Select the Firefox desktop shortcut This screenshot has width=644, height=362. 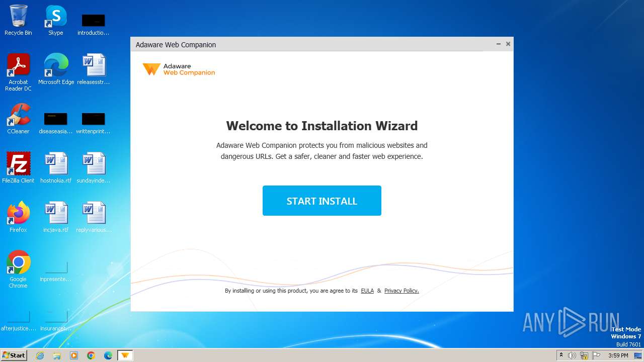(18, 217)
